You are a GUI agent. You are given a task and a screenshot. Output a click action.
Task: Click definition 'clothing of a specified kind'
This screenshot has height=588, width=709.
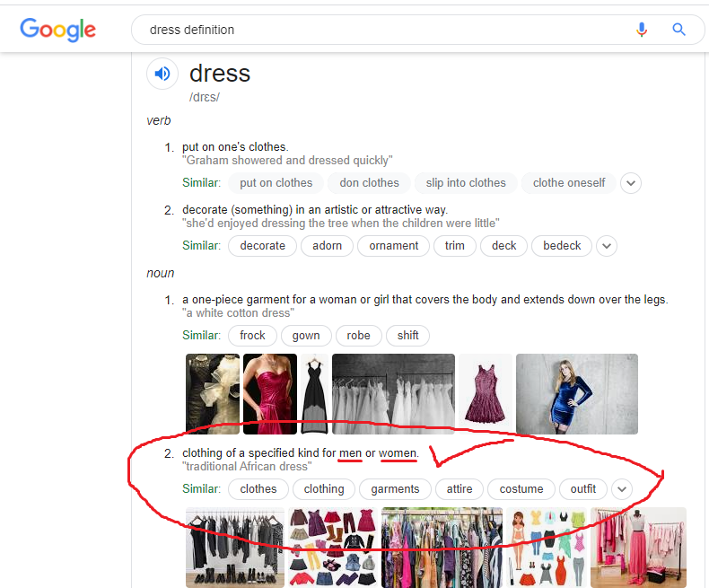tap(301, 453)
